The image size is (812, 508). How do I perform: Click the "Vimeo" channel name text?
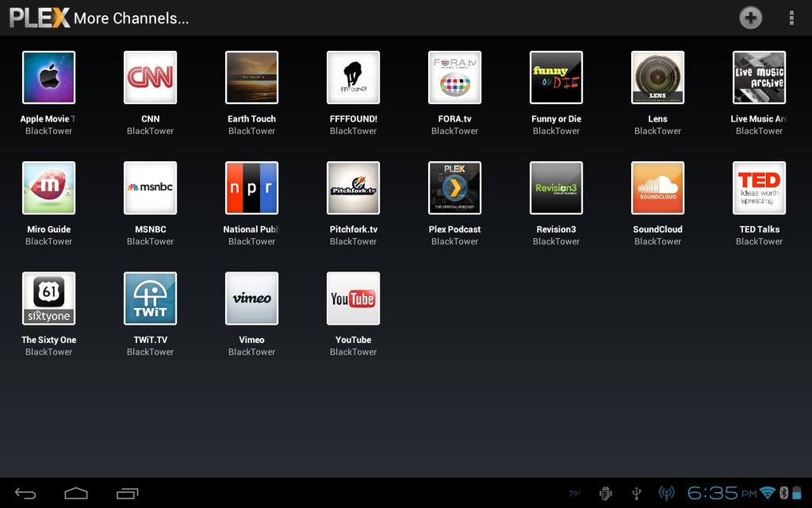point(251,340)
